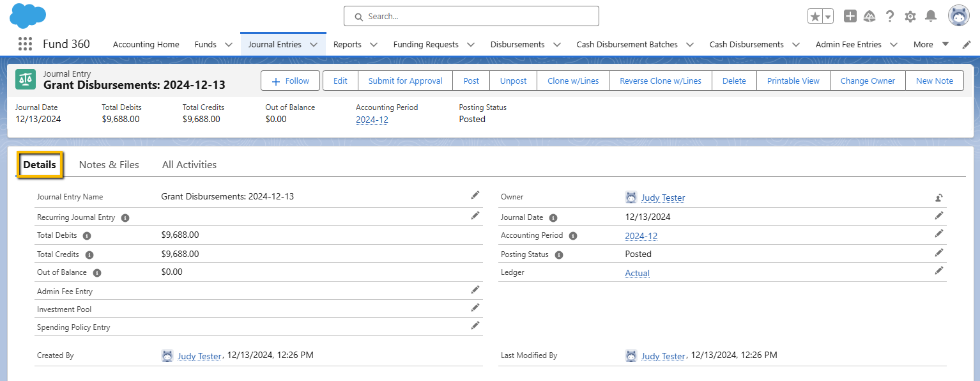Switch to All Activities tab

[189, 164]
